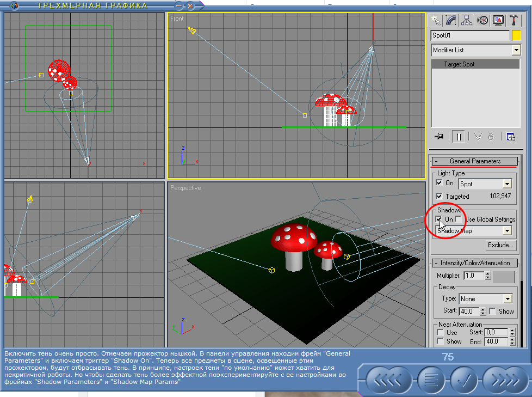
Task: Enable the Use Global Settings checkbox
Action: tap(459, 219)
